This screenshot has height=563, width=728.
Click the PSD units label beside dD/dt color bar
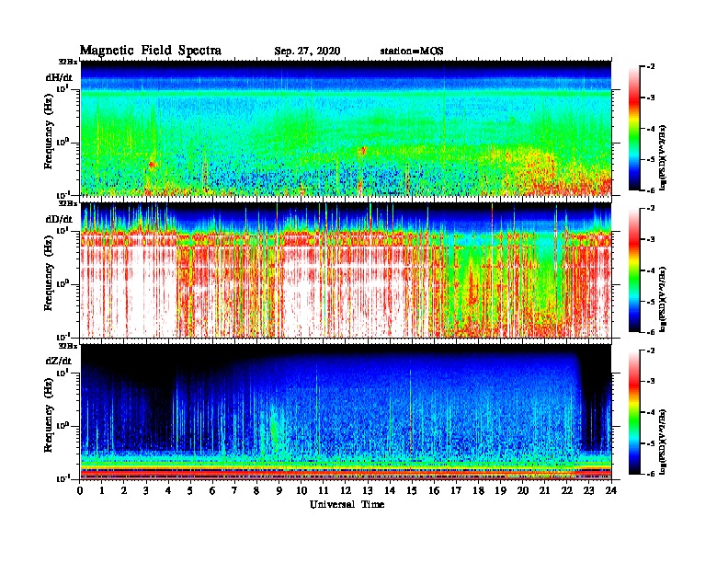point(664,300)
